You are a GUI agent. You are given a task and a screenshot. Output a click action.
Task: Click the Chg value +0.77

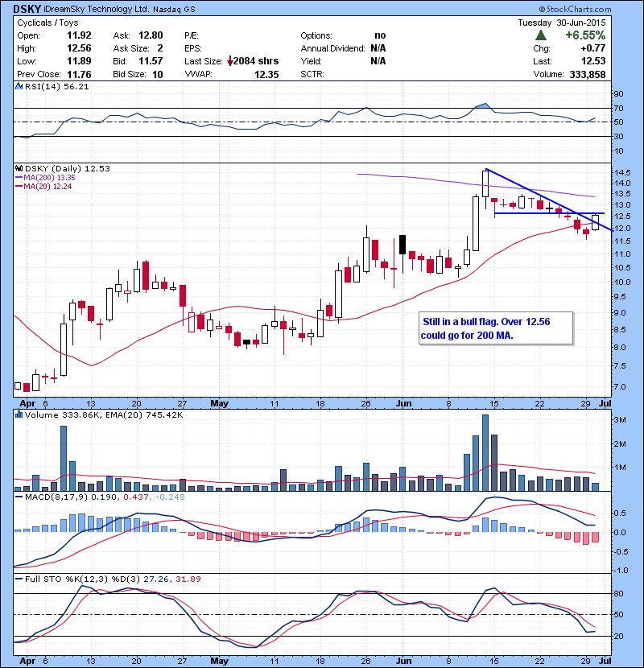pyautogui.click(x=593, y=48)
